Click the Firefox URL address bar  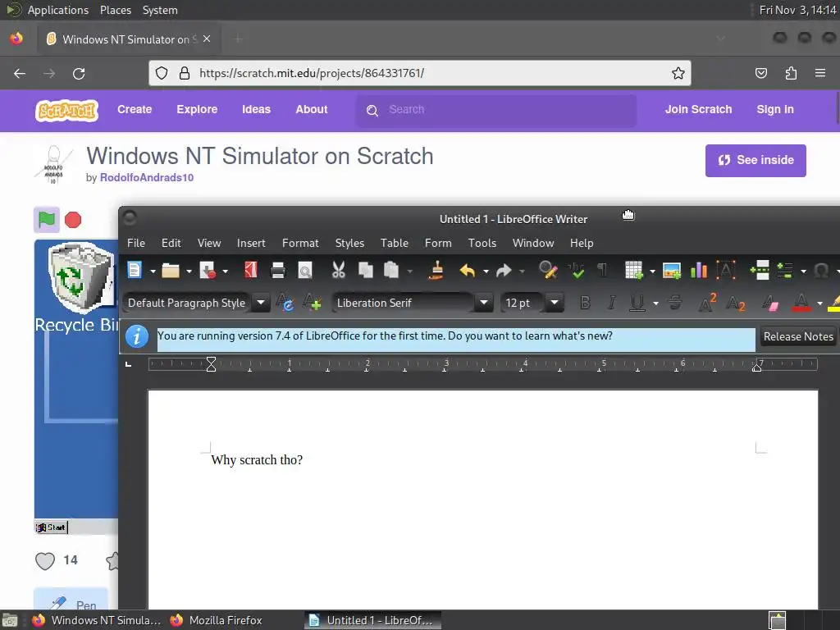[419, 73]
